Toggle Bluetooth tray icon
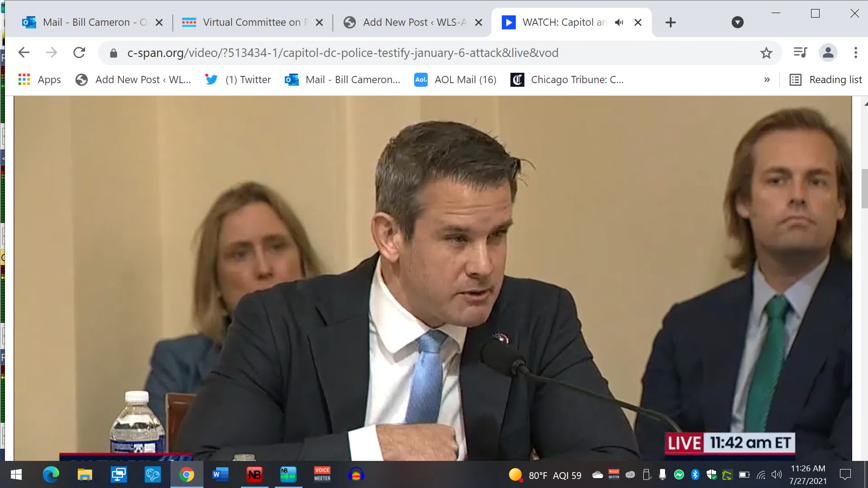The width and height of the screenshot is (868, 488). coord(695,474)
